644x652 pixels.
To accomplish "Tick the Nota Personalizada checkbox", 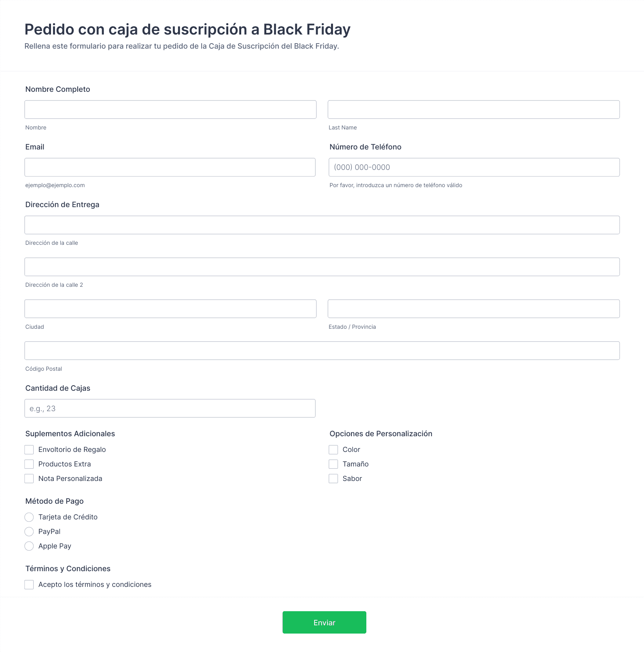I will click(x=29, y=479).
